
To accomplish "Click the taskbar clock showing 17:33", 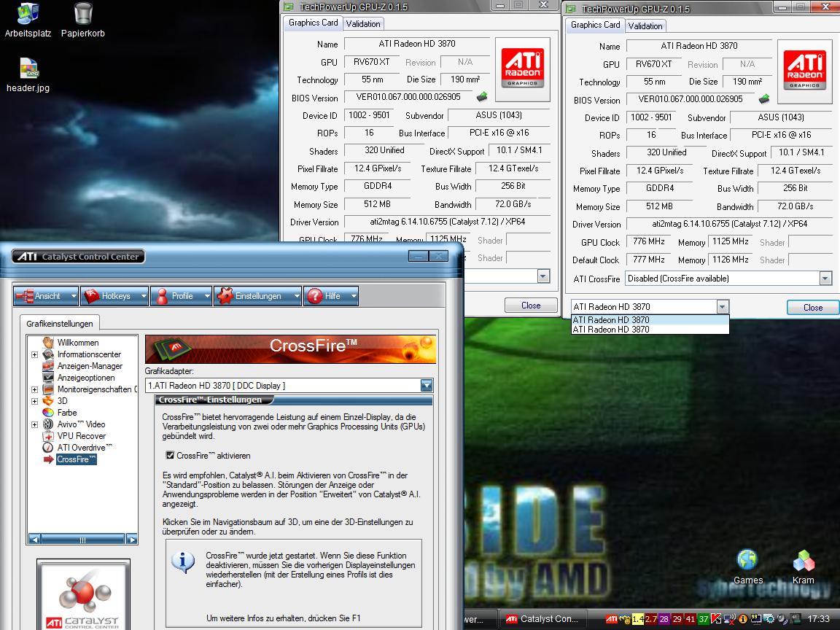I will tap(818, 619).
